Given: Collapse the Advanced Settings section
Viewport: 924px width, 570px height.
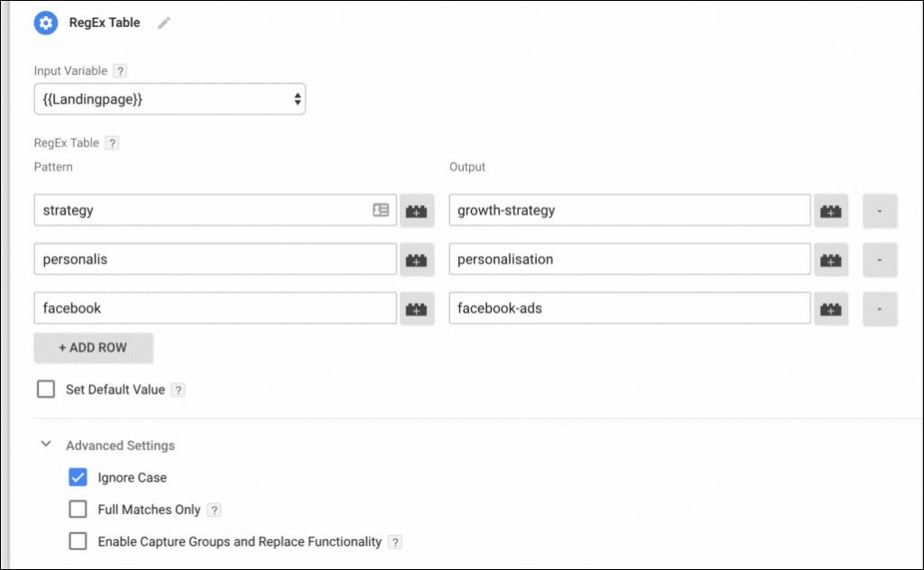Looking at the screenshot, I should pos(45,445).
